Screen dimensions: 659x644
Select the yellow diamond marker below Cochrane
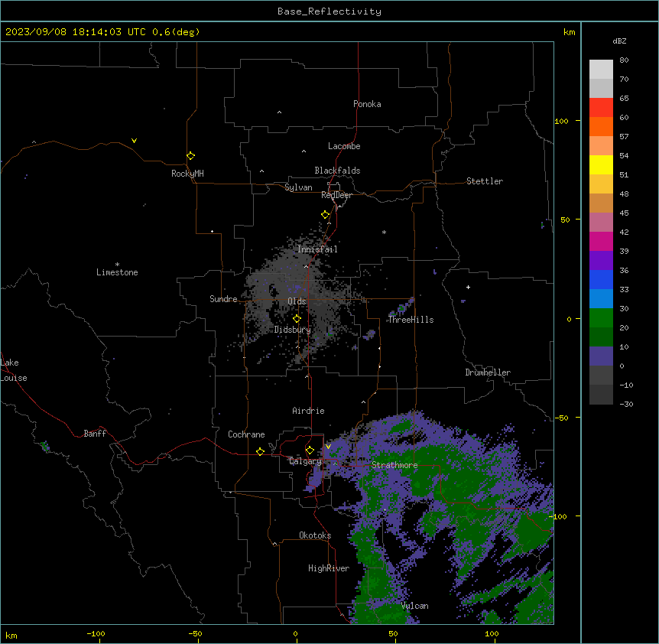coord(260,451)
